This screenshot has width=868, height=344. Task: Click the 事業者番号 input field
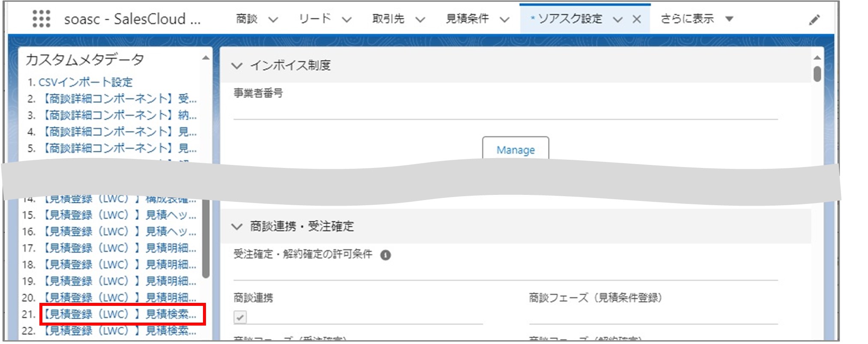(x=505, y=110)
